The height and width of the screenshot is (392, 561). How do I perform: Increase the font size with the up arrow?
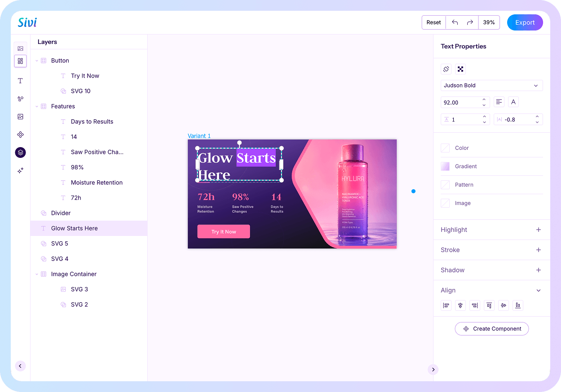484,100
